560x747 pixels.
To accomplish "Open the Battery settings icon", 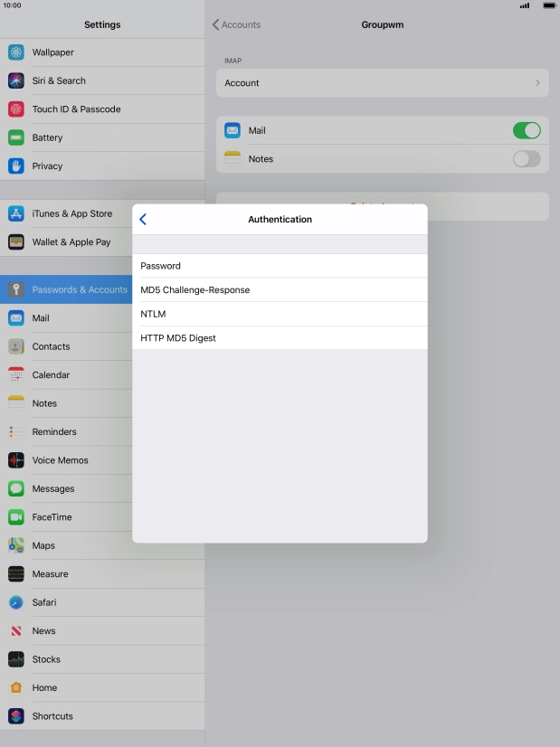I will coord(16,137).
